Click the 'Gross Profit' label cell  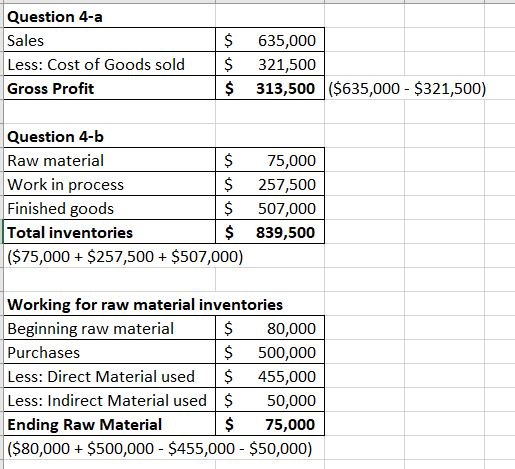point(109,88)
